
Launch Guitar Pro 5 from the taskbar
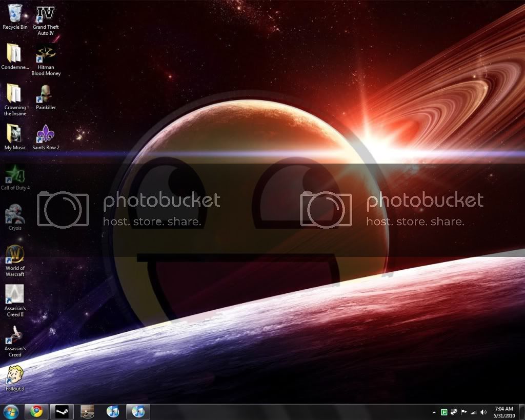pos(88,411)
